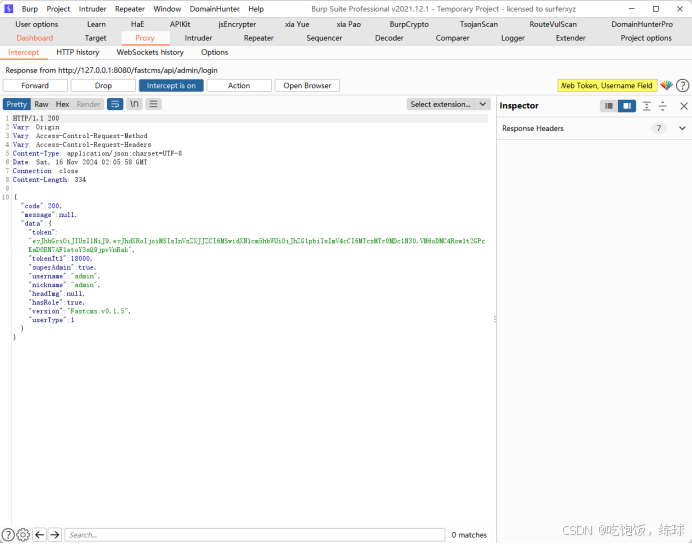Toggle Intercept is on button
Image resolution: width=692 pixels, height=544 pixels.
pyautogui.click(x=171, y=86)
